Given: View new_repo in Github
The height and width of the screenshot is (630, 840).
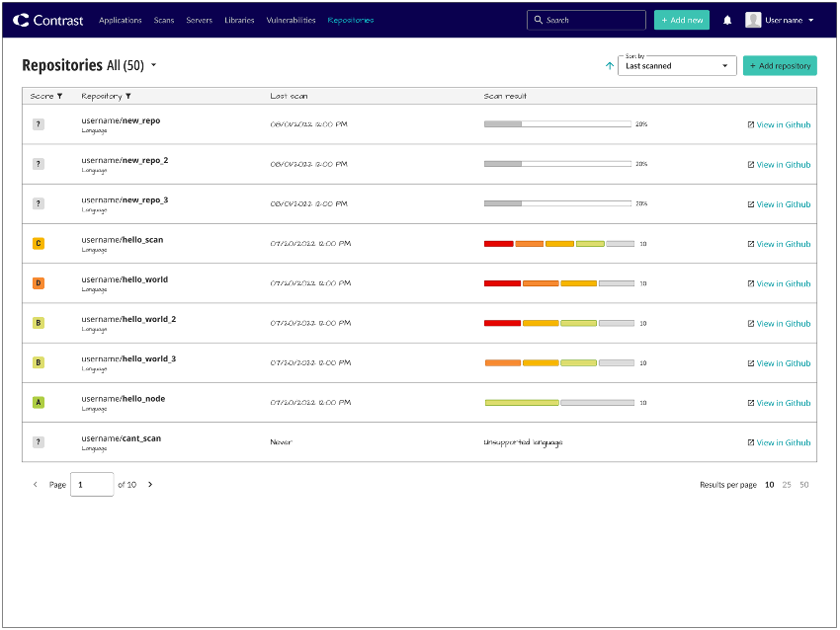Looking at the screenshot, I should [779, 124].
